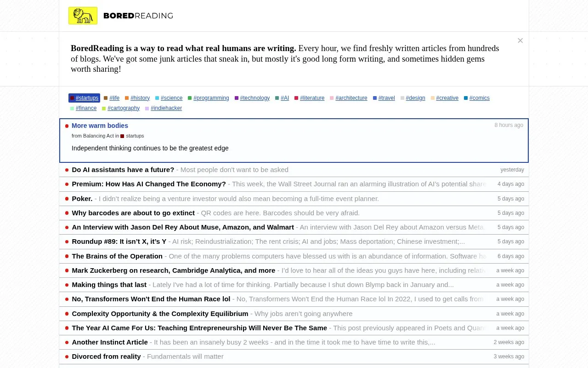Open the 'Poker.' article
This screenshot has width=588, height=368.
(82, 199)
